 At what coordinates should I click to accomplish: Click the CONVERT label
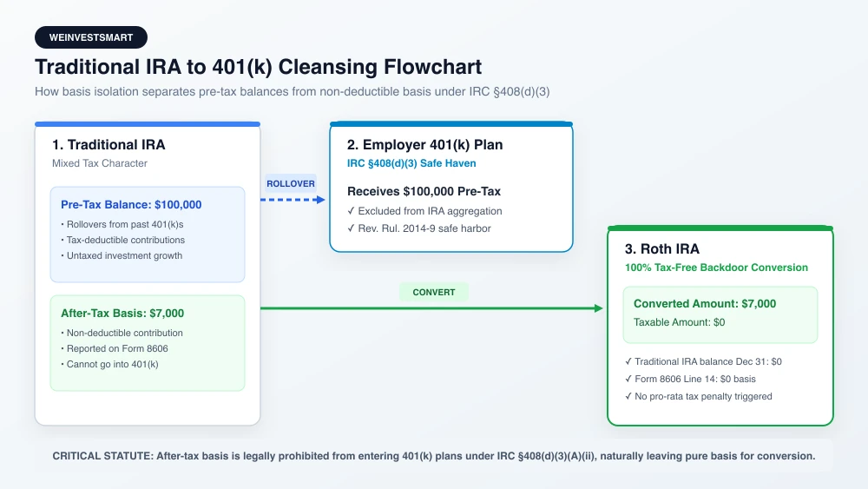coord(434,292)
